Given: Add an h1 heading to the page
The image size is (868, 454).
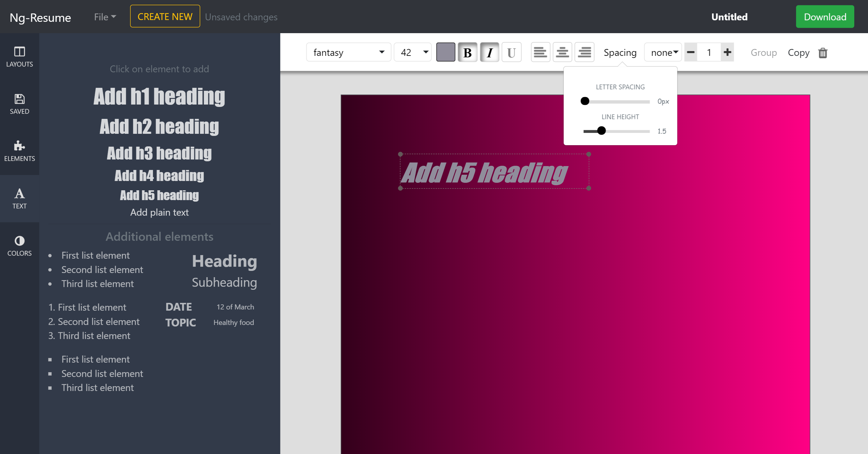Looking at the screenshot, I should (x=159, y=97).
